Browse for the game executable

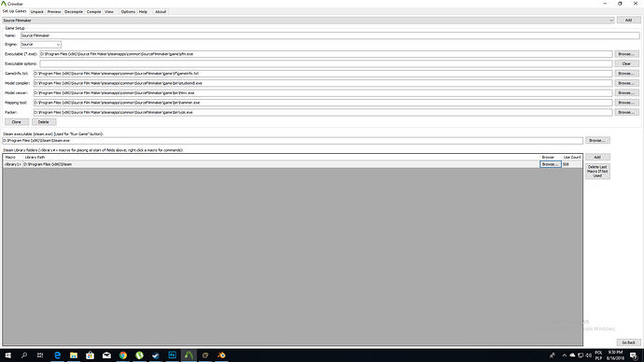[626, 54]
